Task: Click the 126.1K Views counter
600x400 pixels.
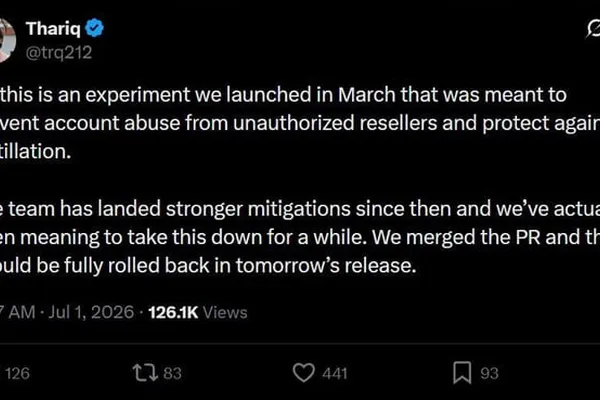Action: (x=198, y=312)
